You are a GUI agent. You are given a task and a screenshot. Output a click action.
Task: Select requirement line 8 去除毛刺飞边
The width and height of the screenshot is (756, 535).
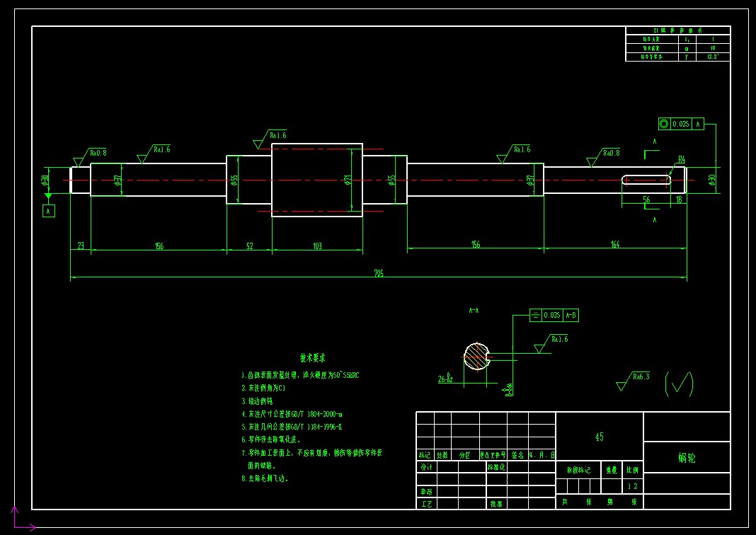265,478
